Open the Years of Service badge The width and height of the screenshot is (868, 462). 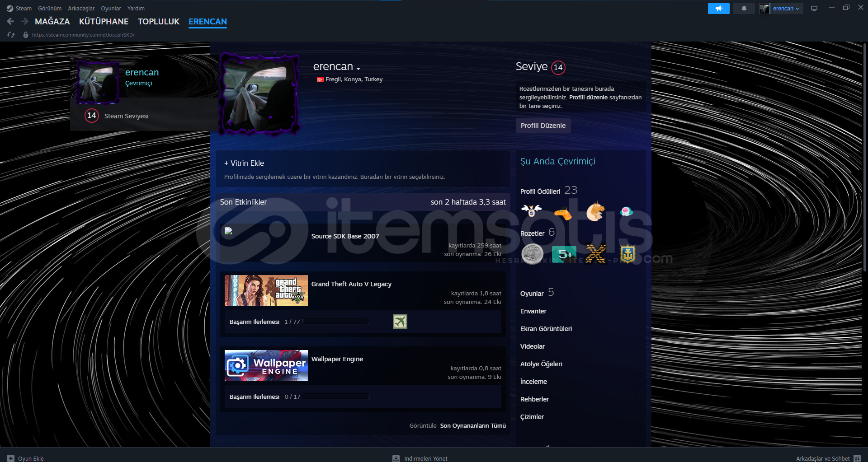(533, 254)
